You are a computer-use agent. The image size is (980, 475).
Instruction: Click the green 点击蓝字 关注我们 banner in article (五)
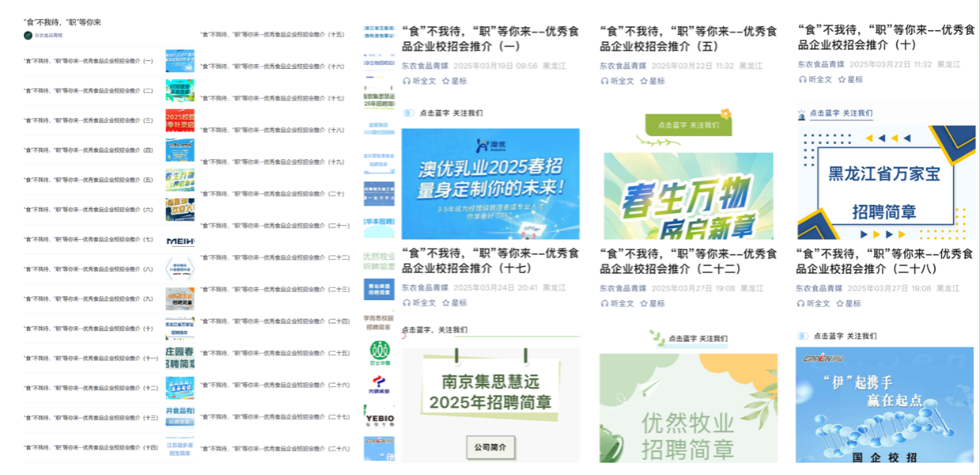pos(688,125)
